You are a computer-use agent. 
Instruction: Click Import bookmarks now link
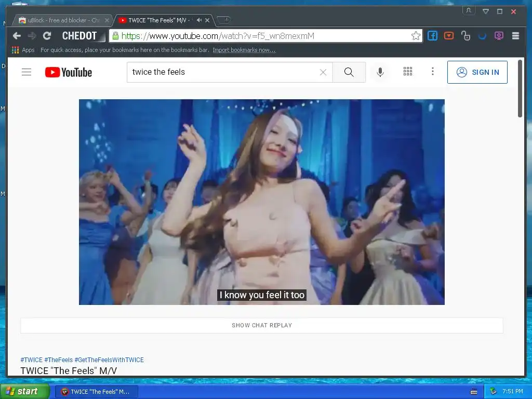point(244,50)
